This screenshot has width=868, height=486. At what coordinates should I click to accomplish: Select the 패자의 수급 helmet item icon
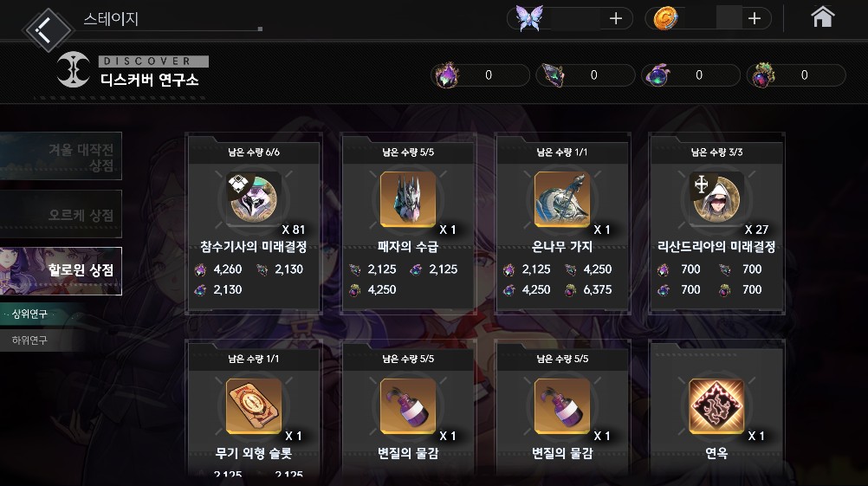coord(408,199)
